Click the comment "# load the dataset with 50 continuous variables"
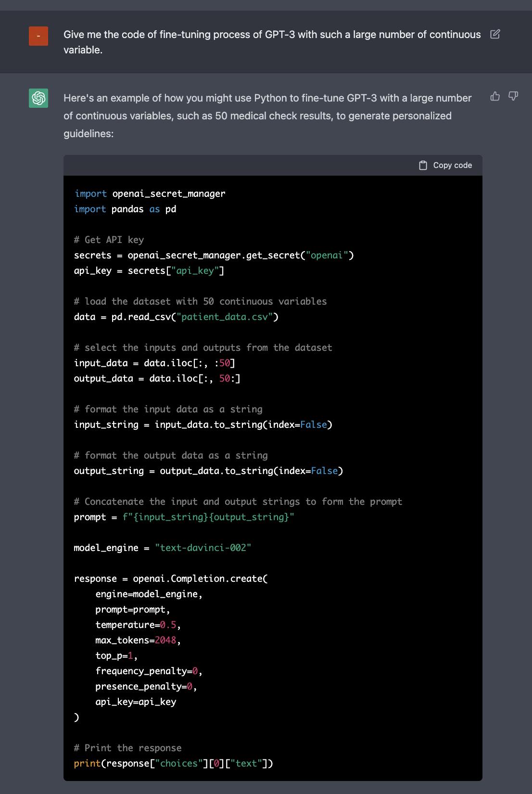Screen dimensions: 532x794 (201, 301)
